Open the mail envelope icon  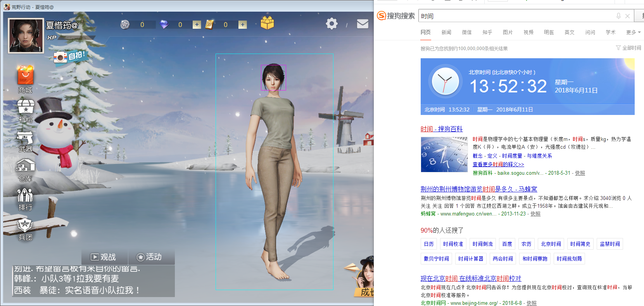pos(363,24)
